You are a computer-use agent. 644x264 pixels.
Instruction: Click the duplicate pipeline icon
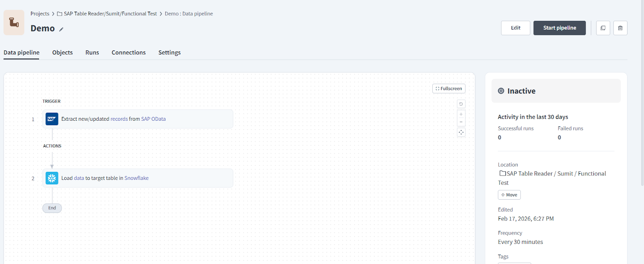(x=603, y=28)
